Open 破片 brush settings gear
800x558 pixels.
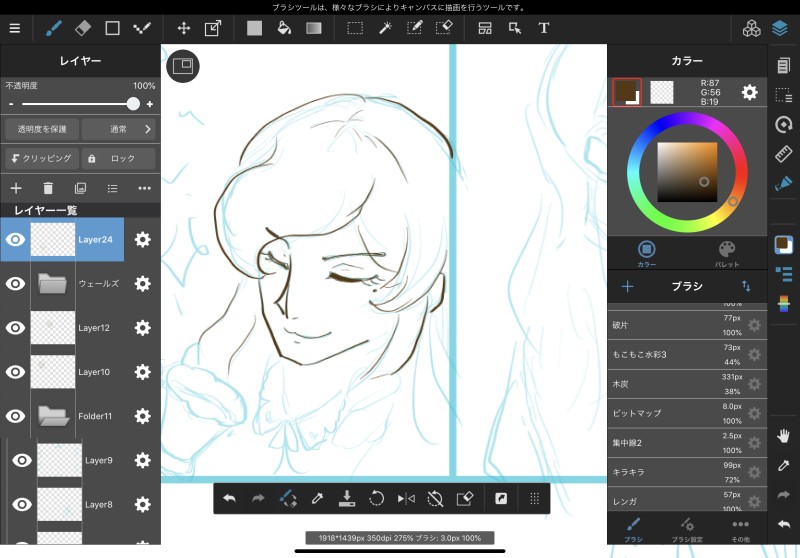[754, 325]
